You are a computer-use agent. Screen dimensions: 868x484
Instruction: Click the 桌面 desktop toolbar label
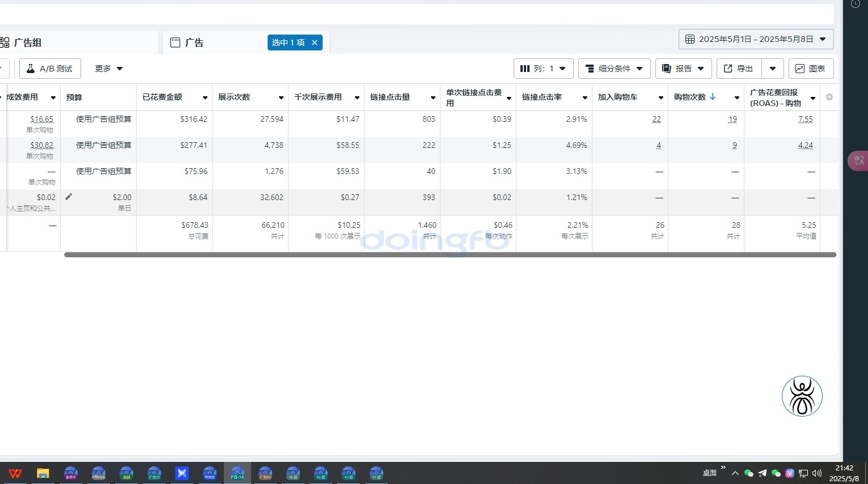pos(710,473)
